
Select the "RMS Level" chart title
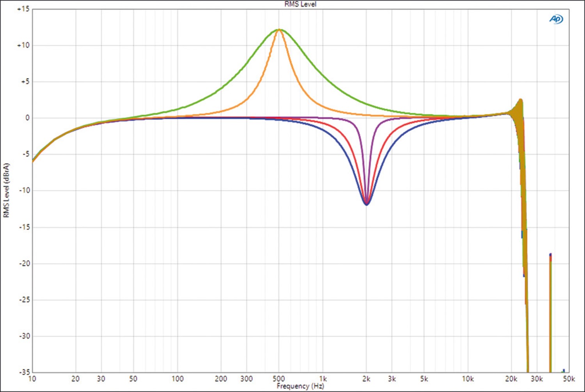click(300, 4)
